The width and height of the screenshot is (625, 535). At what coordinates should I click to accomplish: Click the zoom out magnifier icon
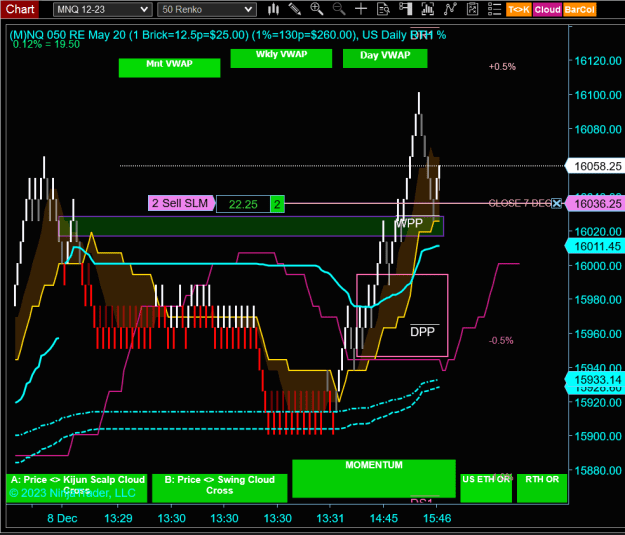coord(339,9)
